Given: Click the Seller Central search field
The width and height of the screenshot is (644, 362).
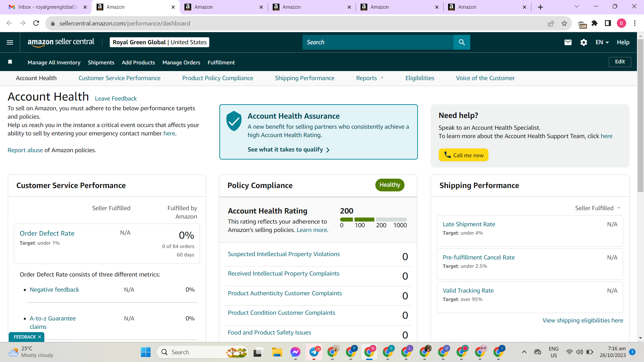Looking at the screenshot, I should (x=378, y=42).
